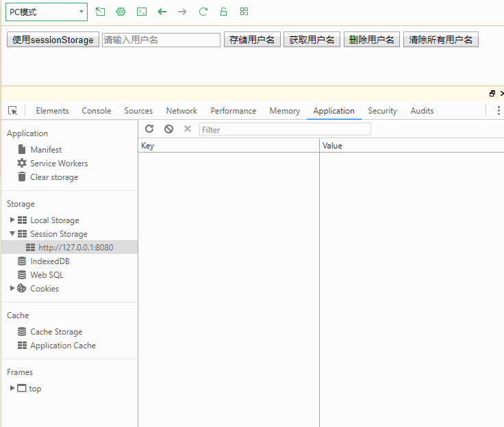Click 获取用户名 button
Viewport: 504px width, 427px height.
(312, 40)
